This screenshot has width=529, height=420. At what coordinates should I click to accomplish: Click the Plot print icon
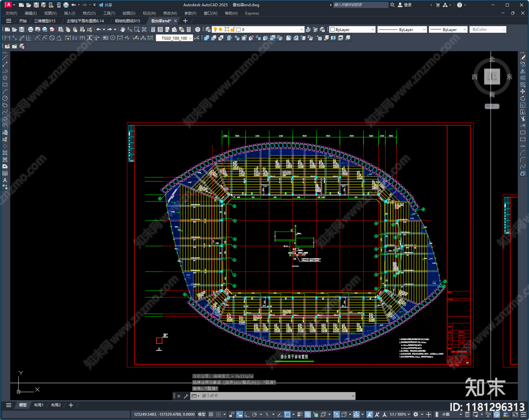point(30,29)
